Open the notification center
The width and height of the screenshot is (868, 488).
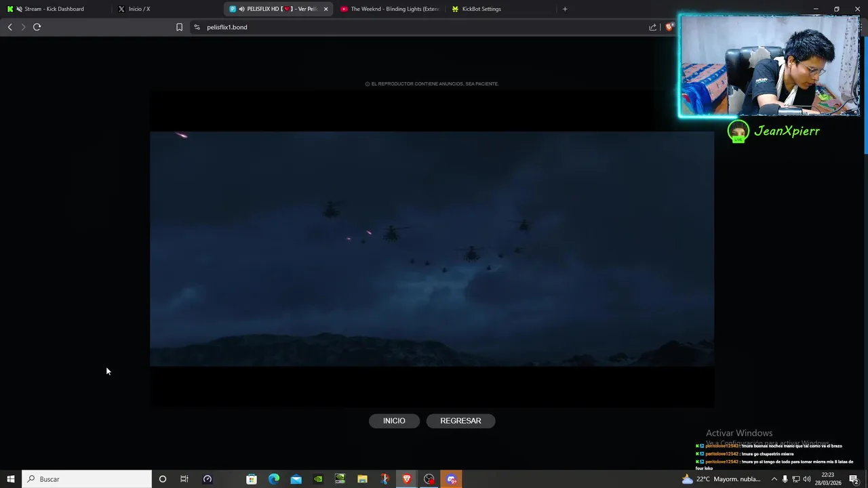click(x=854, y=479)
